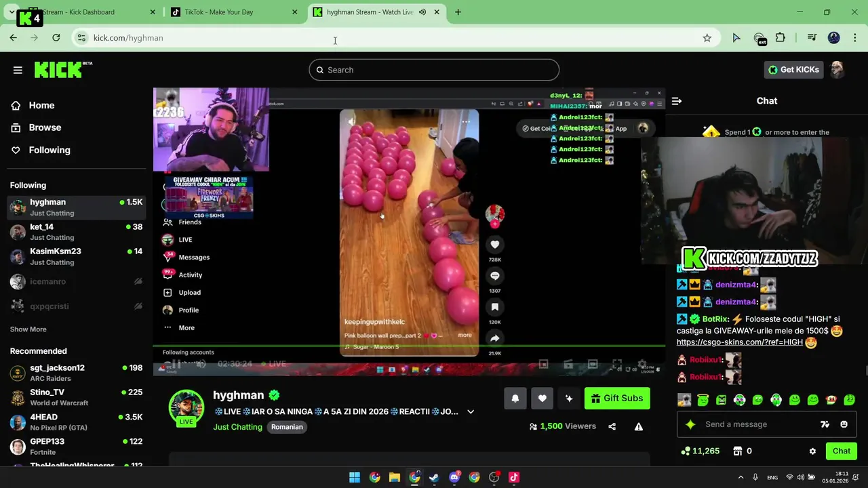Collapse the chat panel via arrow icon

pos(677,101)
